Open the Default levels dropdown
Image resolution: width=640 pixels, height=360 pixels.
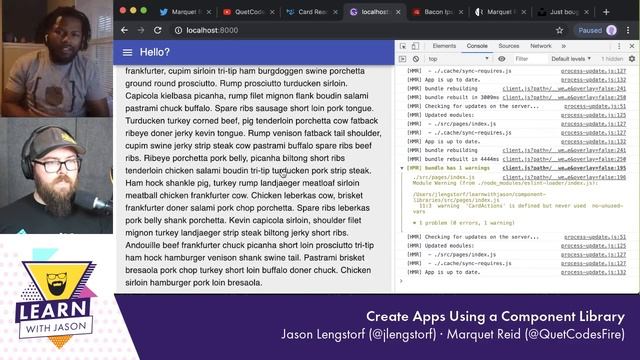pyautogui.click(x=571, y=59)
